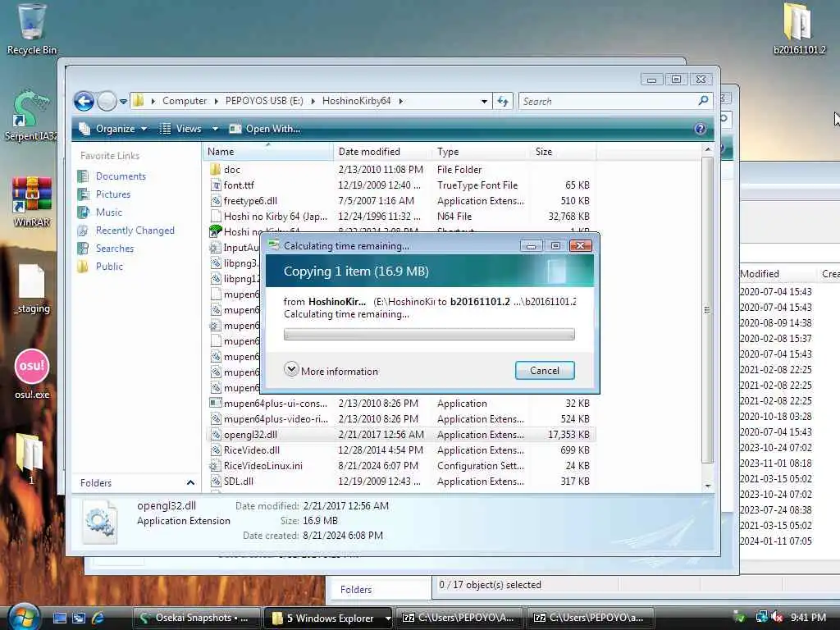Open the Views dropdown arrow
The height and width of the screenshot is (630, 840).
pyautogui.click(x=215, y=129)
